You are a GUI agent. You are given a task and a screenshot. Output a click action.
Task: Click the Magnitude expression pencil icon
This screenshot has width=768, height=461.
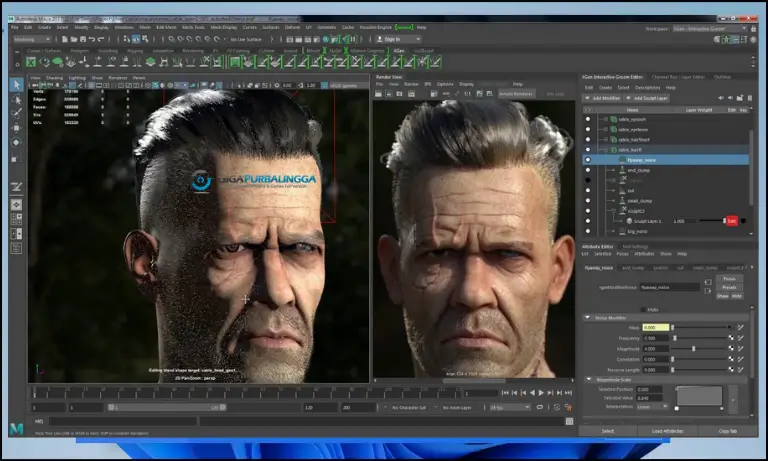[741, 348]
